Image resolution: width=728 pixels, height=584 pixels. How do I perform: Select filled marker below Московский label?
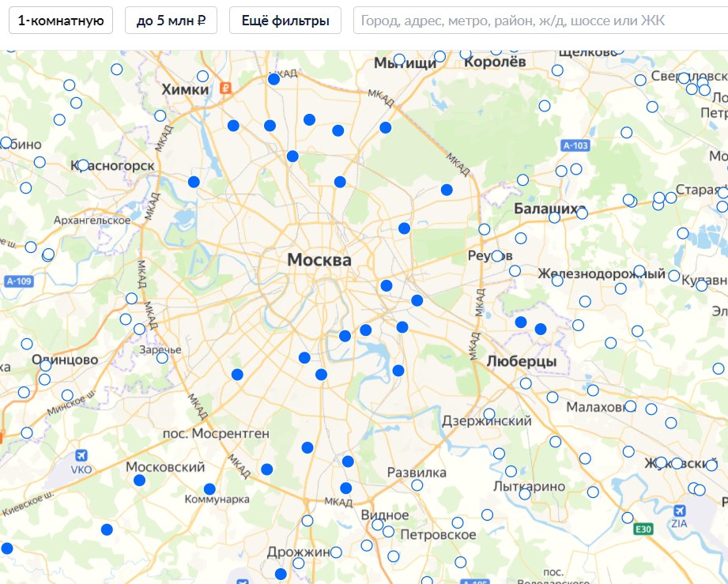click(139, 480)
